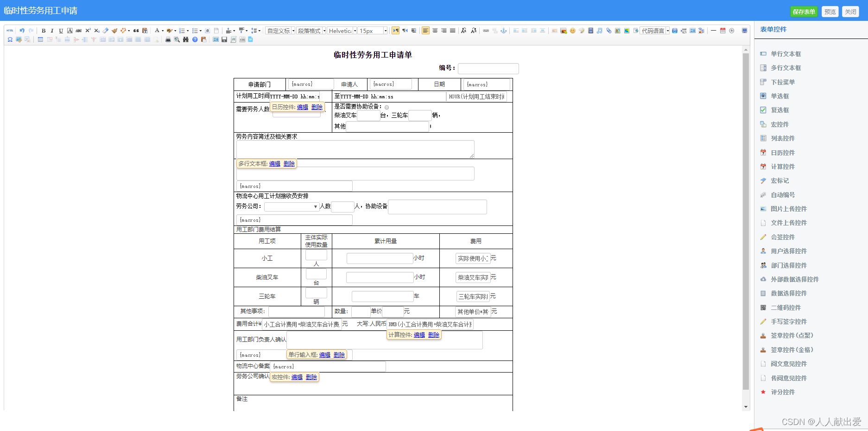Click the text highlight color button
The height and width of the screenshot is (431, 868).
[170, 31]
